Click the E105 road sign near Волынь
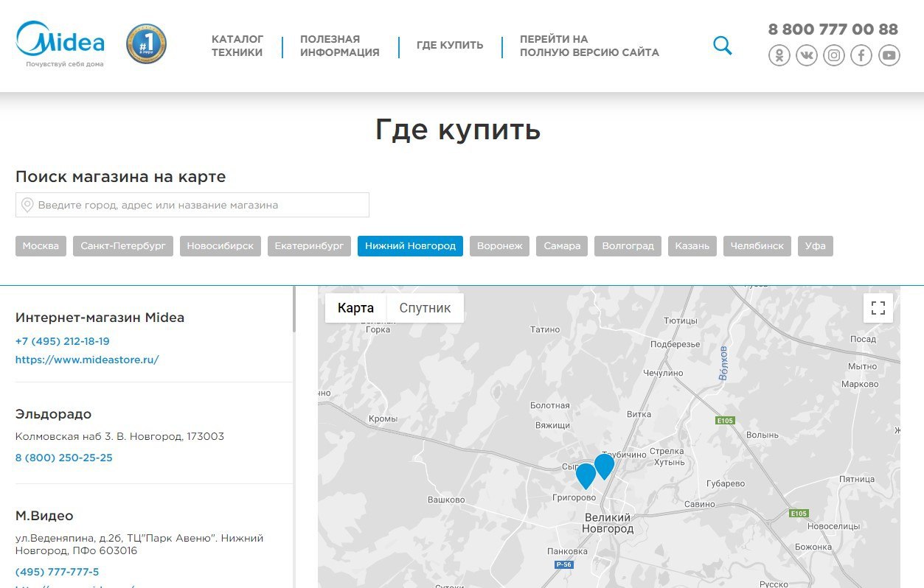 click(x=725, y=421)
